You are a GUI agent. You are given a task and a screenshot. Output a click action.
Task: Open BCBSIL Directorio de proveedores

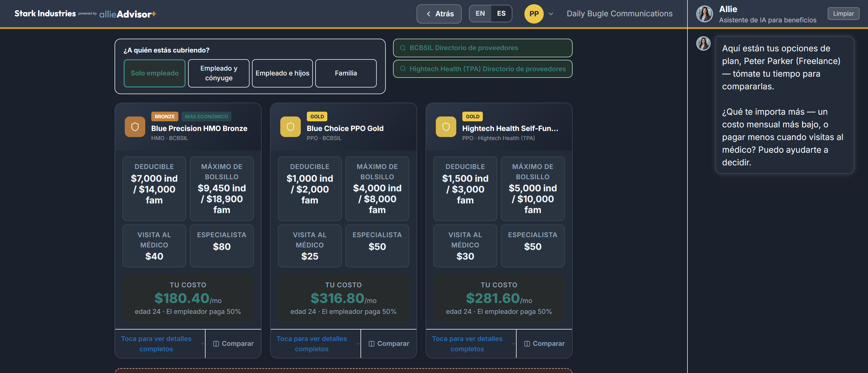pos(483,48)
